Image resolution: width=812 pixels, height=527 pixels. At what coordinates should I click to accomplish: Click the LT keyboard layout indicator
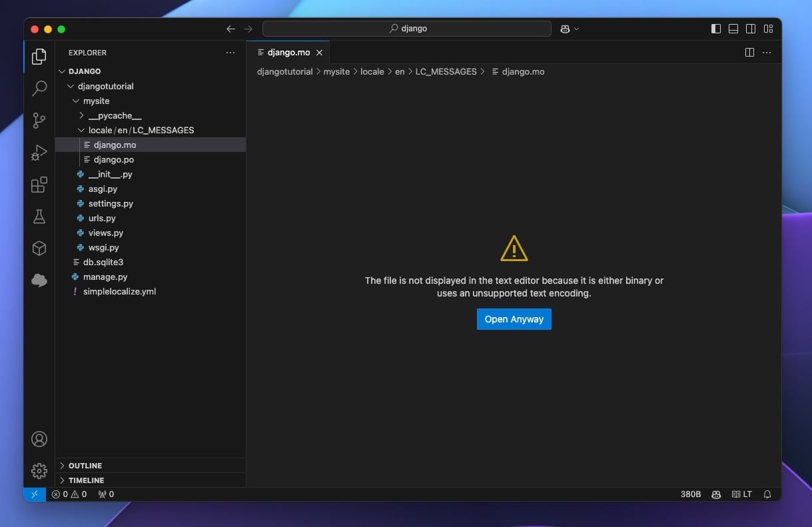(x=742, y=494)
